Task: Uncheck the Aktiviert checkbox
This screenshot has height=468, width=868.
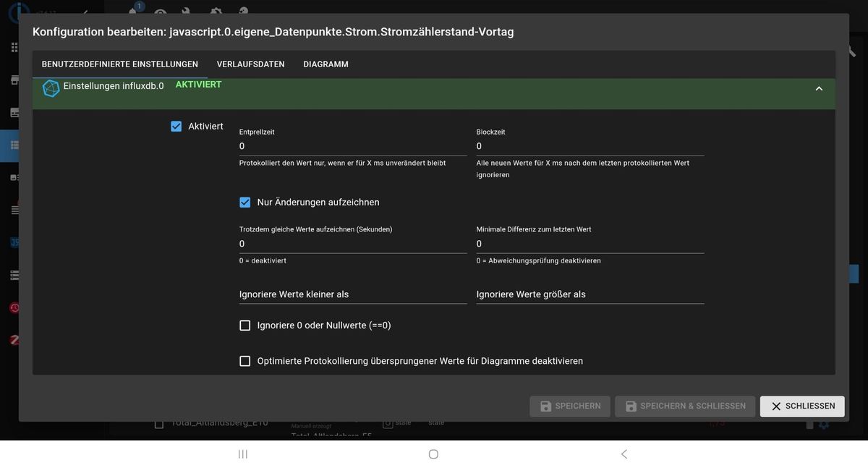Action: (x=176, y=127)
